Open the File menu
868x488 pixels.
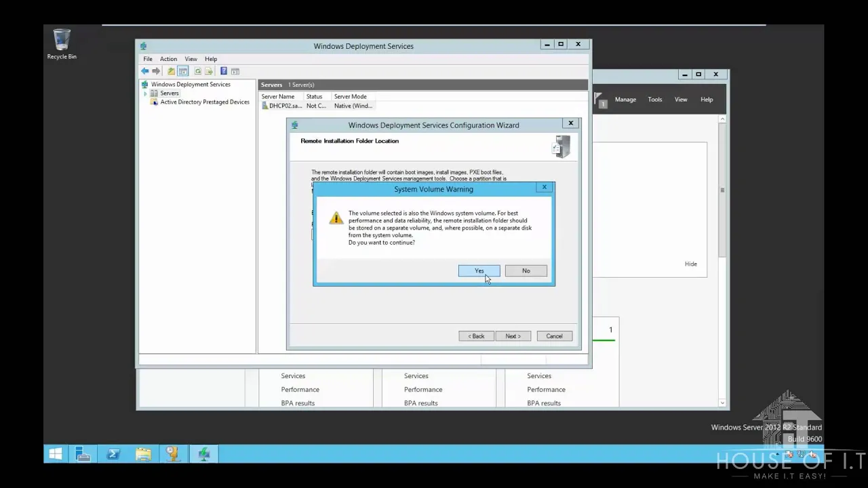(148, 59)
